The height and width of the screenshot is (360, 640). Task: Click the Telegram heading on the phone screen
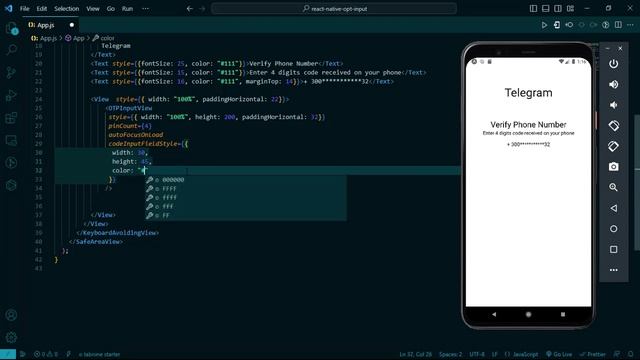click(529, 93)
